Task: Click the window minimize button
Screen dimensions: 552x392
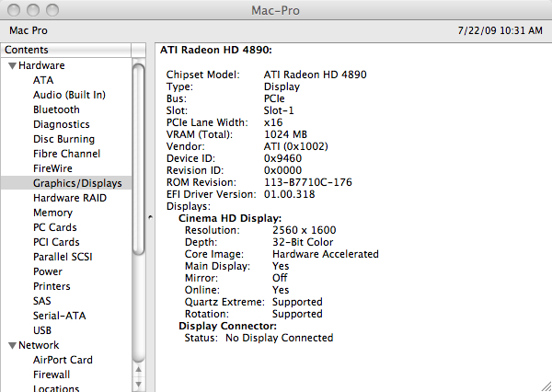Action: [33, 10]
